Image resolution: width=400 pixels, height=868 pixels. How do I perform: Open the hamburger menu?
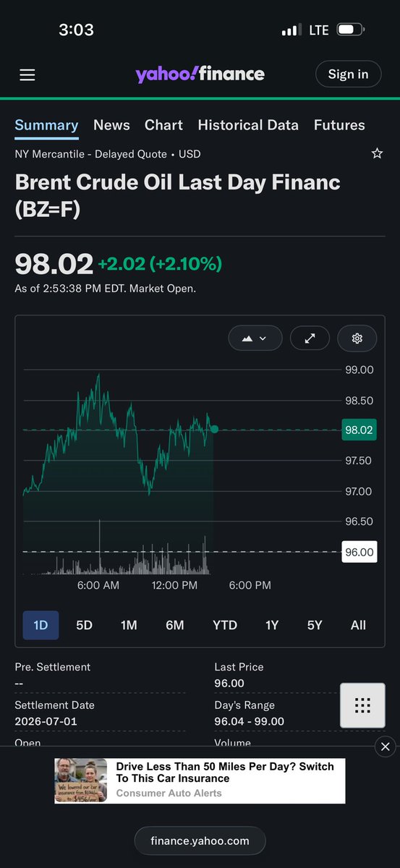coord(27,75)
